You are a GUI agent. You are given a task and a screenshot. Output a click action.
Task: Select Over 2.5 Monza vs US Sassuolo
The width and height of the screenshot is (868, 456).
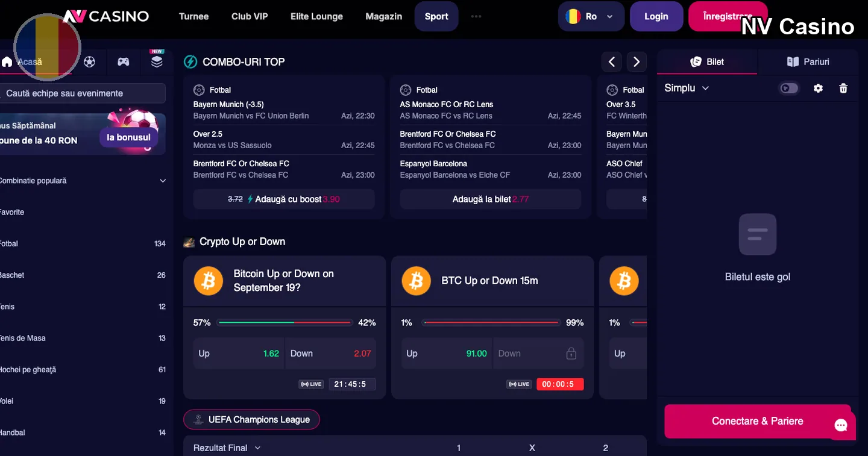pos(284,140)
